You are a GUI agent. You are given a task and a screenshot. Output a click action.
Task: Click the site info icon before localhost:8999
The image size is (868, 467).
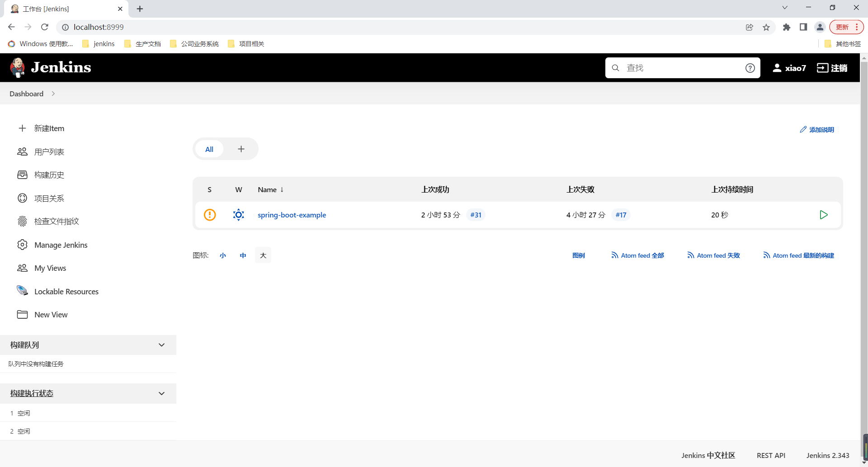(x=65, y=27)
